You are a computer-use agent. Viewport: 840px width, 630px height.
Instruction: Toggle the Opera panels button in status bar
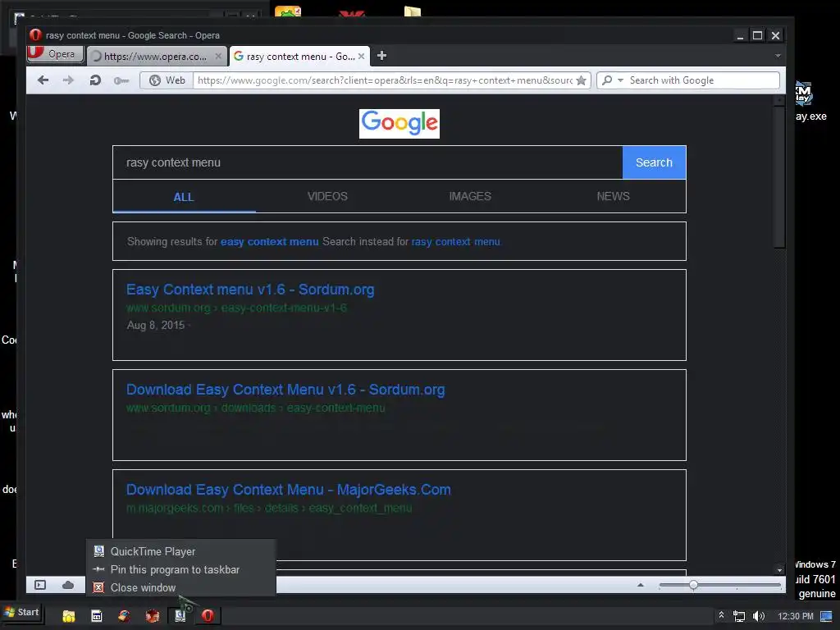[40, 584]
